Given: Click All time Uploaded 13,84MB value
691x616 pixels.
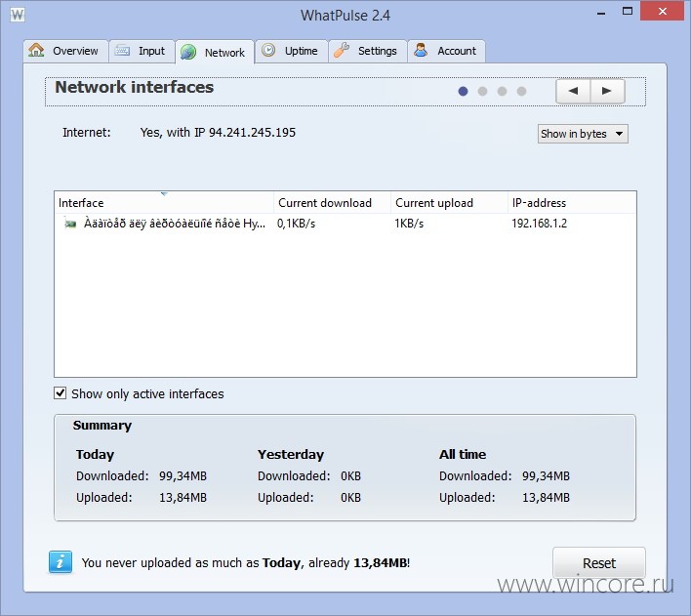Looking at the screenshot, I should pyautogui.click(x=546, y=497).
